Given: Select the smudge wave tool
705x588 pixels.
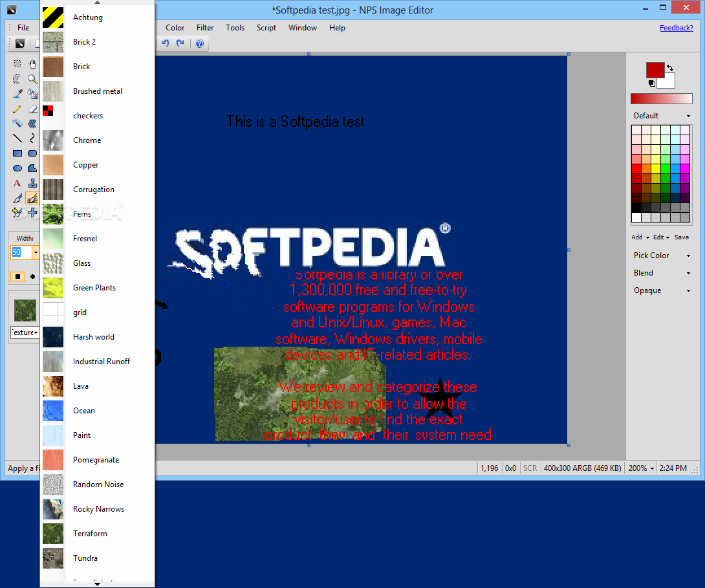Looking at the screenshot, I should 32,123.
